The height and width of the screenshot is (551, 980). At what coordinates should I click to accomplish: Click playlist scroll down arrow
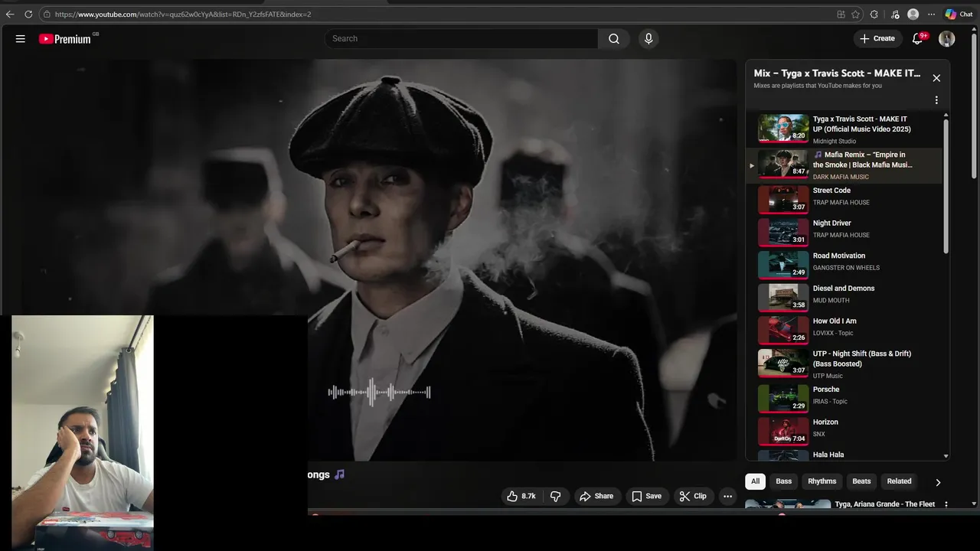point(946,456)
